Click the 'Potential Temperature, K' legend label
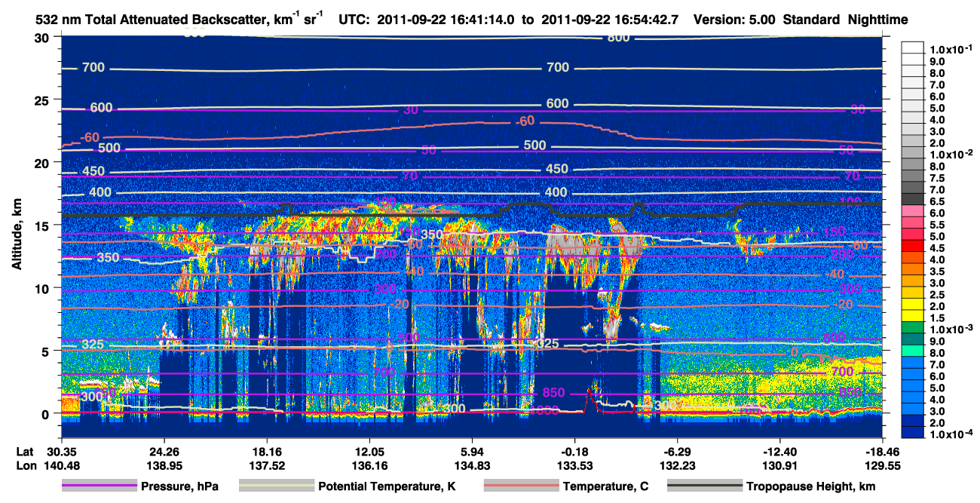The image size is (980, 503). coord(387,486)
